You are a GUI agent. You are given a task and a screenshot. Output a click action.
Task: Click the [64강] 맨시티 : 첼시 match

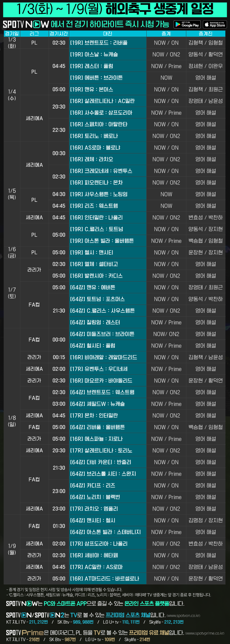(108, 520)
